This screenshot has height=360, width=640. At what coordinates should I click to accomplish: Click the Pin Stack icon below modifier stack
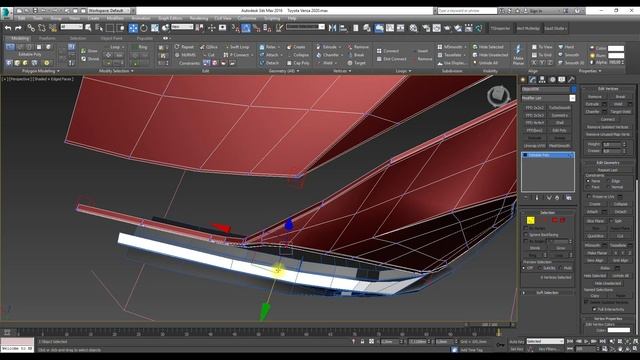click(x=526, y=198)
